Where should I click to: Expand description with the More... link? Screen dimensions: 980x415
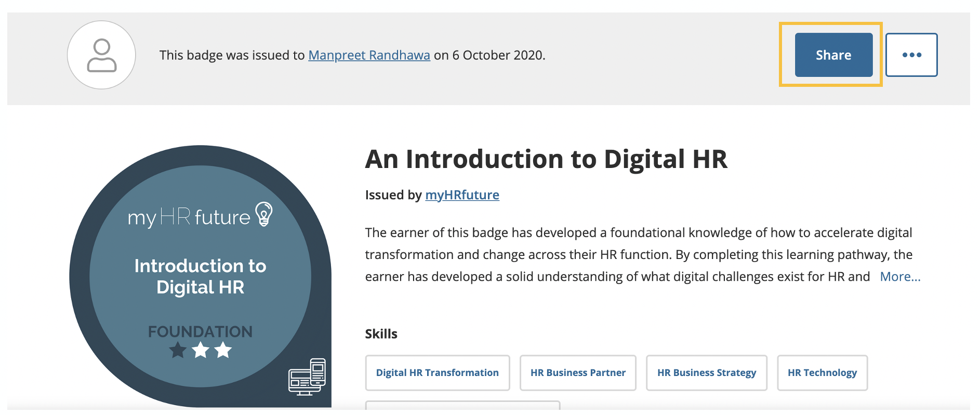[899, 277]
